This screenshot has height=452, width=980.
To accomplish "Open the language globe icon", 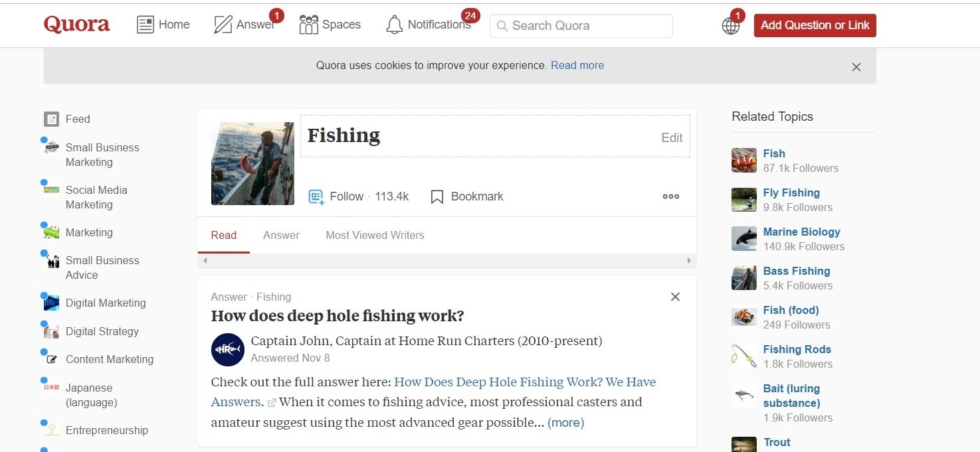I will [731, 26].
